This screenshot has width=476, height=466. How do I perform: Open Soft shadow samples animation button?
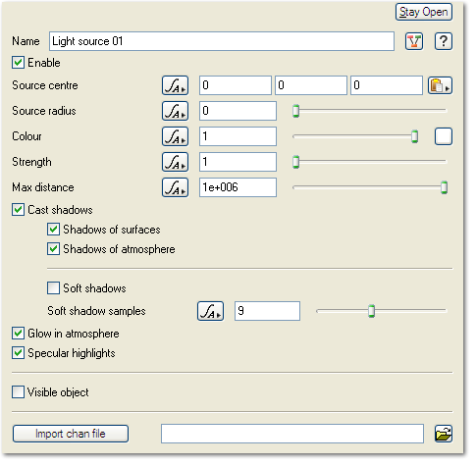click(210, 311)
